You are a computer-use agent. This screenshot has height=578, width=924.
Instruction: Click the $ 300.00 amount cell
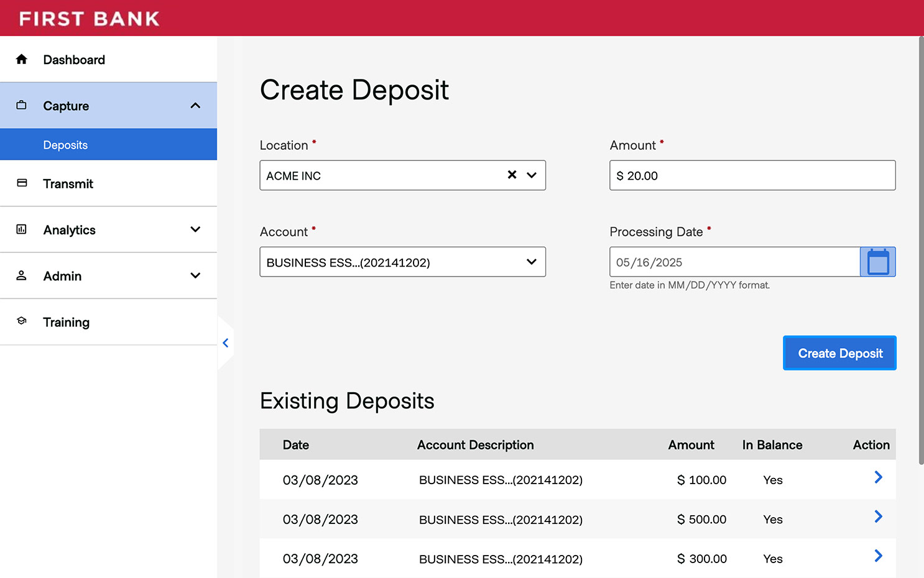(701, 559)
